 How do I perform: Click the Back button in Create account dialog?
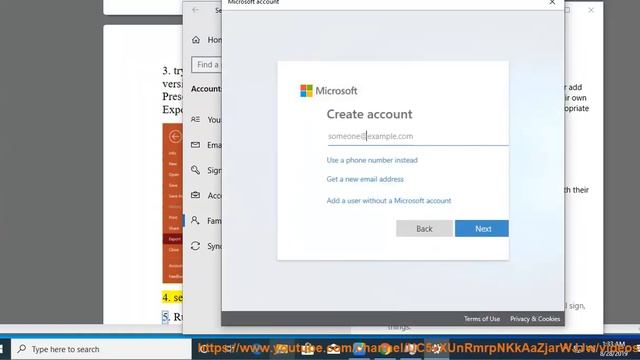[x=424, y=229]
